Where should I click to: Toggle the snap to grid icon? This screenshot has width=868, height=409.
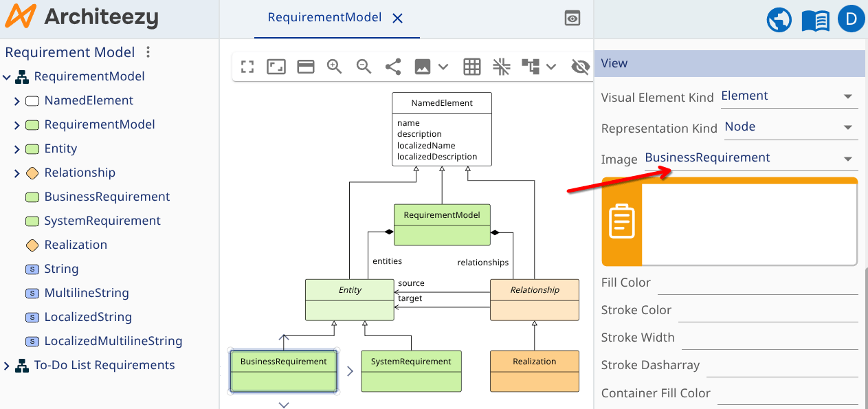pyautogui.click(x=502, y=67)
